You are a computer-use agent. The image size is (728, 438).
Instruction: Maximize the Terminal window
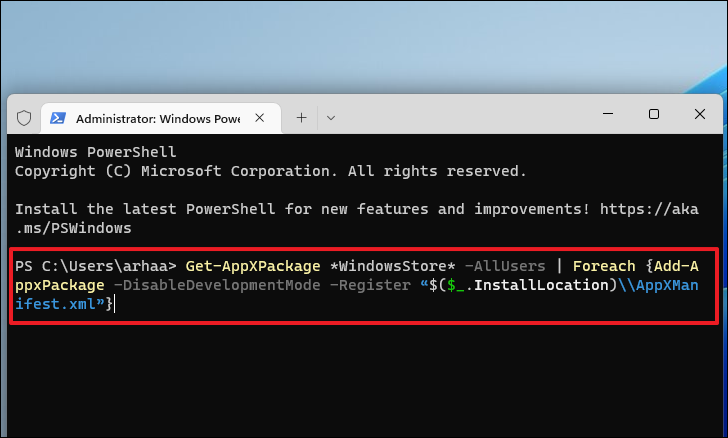click(x=654, y=114)
